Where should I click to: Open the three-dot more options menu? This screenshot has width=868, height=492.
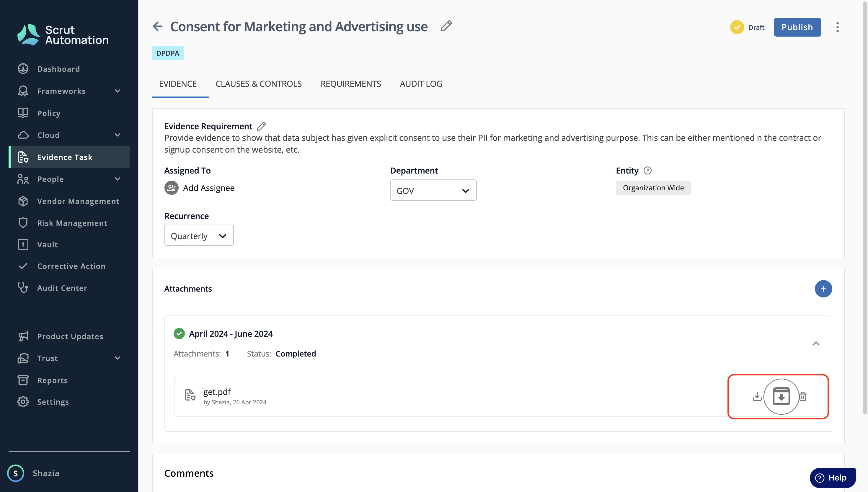pos(837,27)
